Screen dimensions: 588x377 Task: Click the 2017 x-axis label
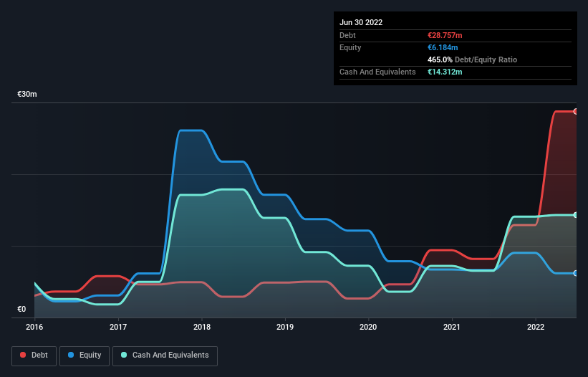(x=118, y=327)
